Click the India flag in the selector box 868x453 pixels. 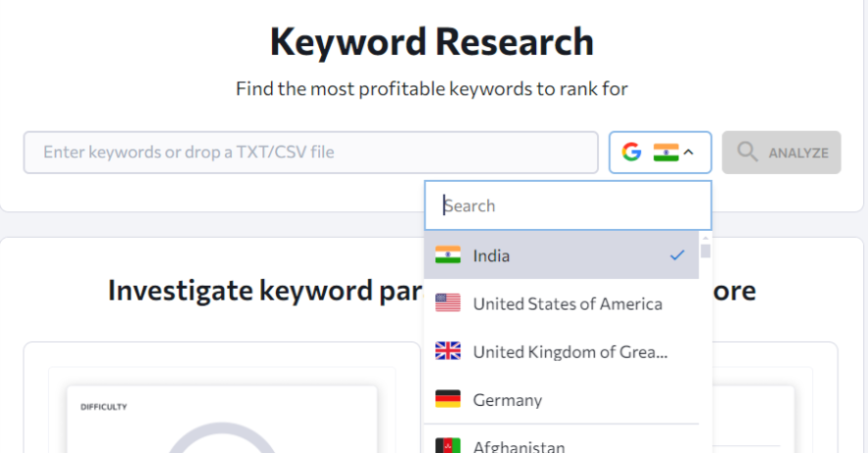666,152
